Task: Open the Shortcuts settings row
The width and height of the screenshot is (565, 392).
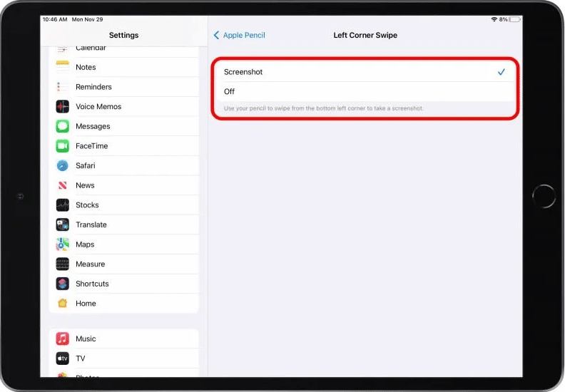Action: pyautogui.click(x=92, y=284)
